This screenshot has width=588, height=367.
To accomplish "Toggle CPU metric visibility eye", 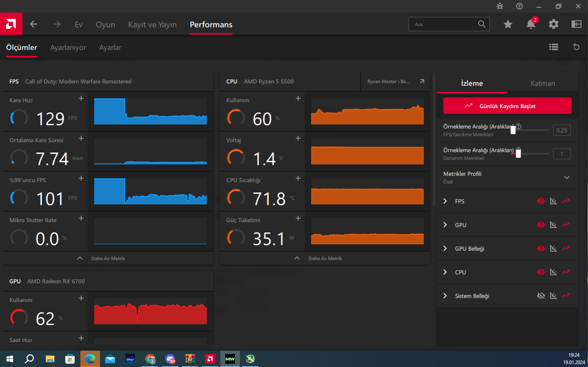I will click(541, 272).
